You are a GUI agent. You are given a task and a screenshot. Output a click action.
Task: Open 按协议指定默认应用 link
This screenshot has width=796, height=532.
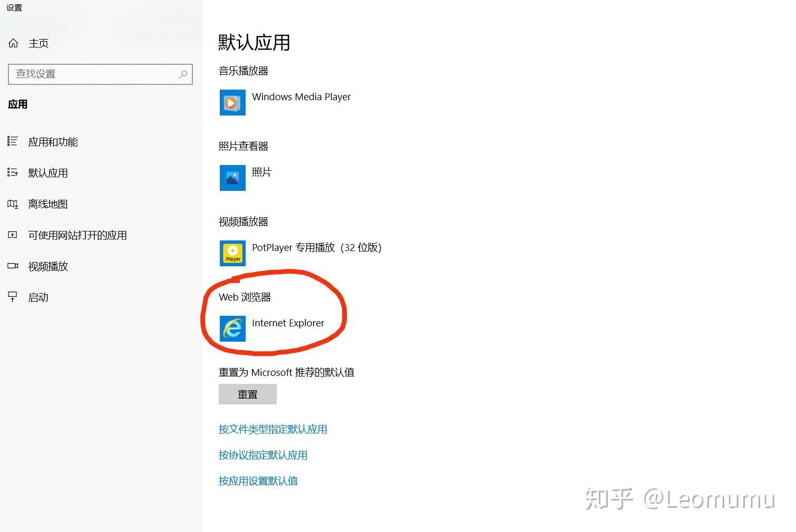263,455
